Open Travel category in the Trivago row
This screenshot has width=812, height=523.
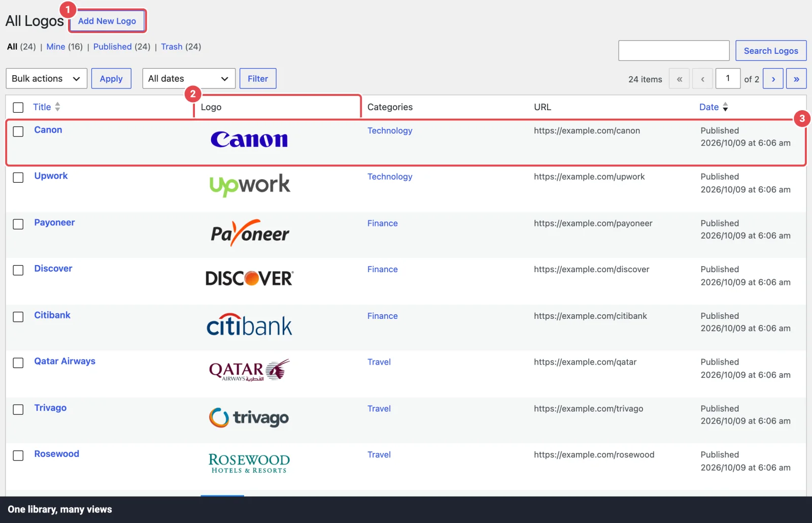tap(379, 409)
